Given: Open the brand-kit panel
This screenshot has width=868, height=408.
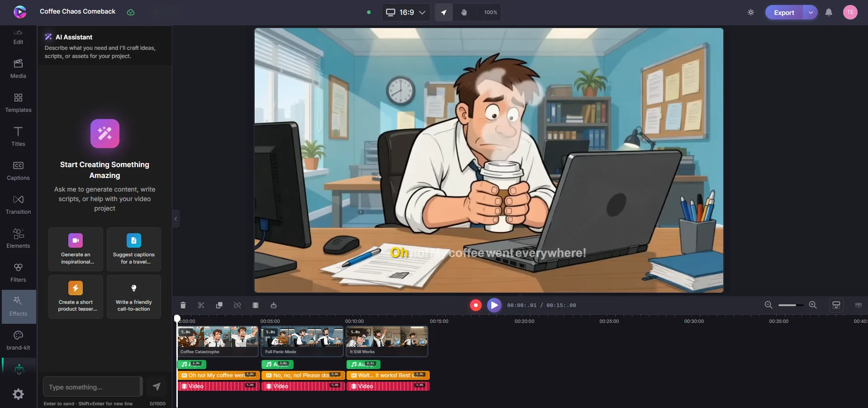Looking at the screenshot, I should 18,341.
